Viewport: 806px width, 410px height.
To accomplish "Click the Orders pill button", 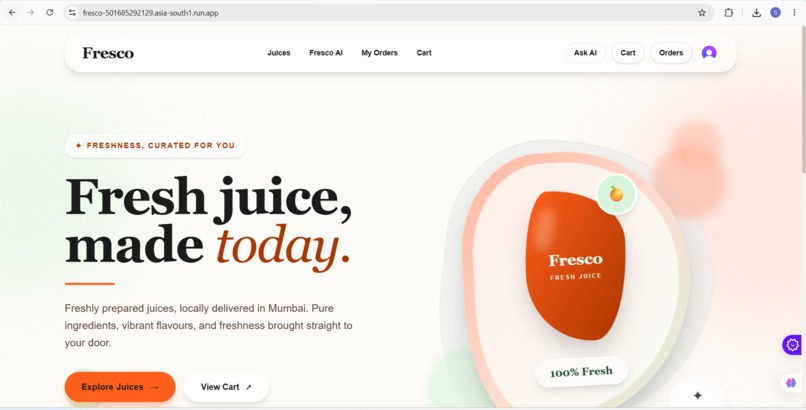I will [x=671, y=53].
